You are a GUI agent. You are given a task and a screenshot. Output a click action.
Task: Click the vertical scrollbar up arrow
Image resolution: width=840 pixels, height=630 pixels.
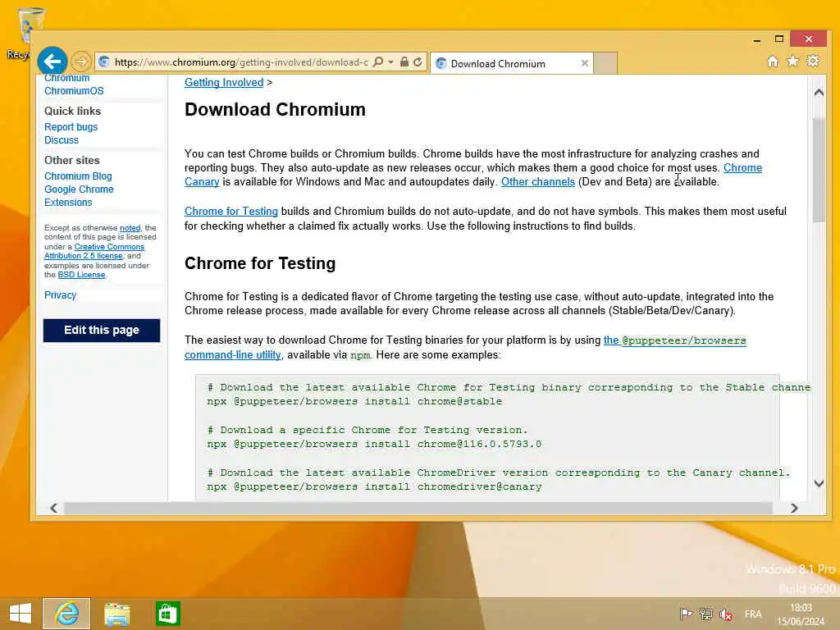coord(819,93)
